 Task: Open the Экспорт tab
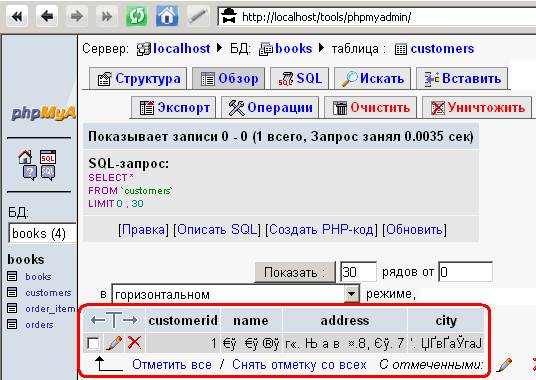click(x=174, y=108)
